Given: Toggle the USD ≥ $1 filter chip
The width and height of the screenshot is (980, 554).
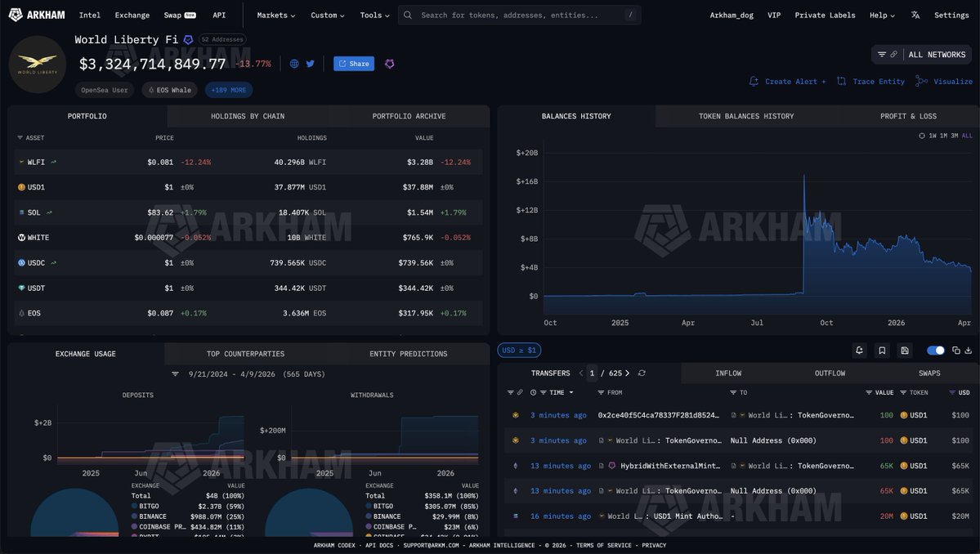Looking at the screenshot, I should pos(519,351).
